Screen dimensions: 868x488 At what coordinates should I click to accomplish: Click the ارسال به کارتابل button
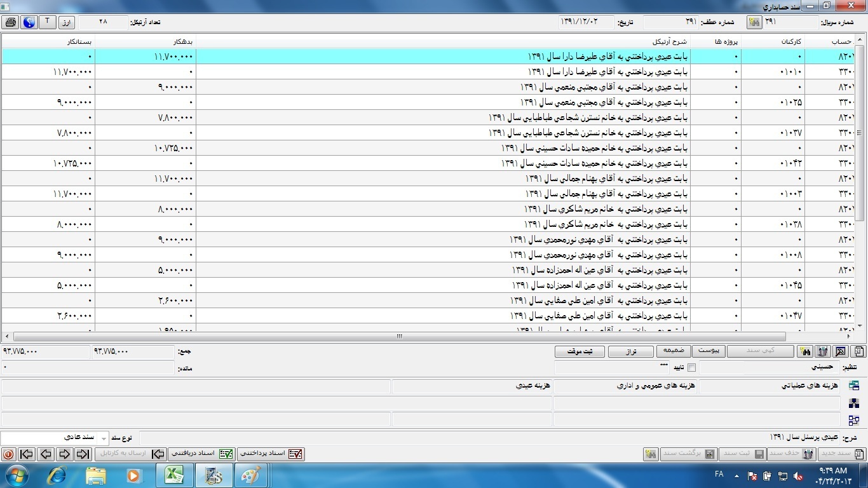click(130, 454)
